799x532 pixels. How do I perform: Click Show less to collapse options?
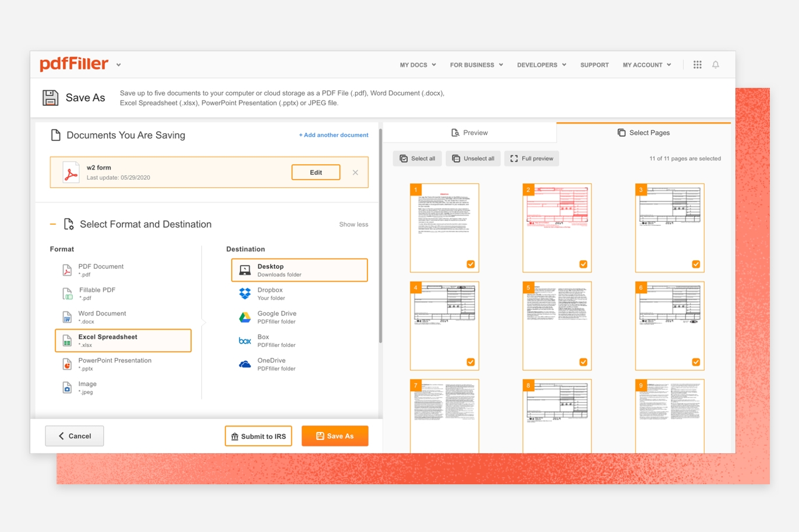pyautogui.click(x=353, y=224)
